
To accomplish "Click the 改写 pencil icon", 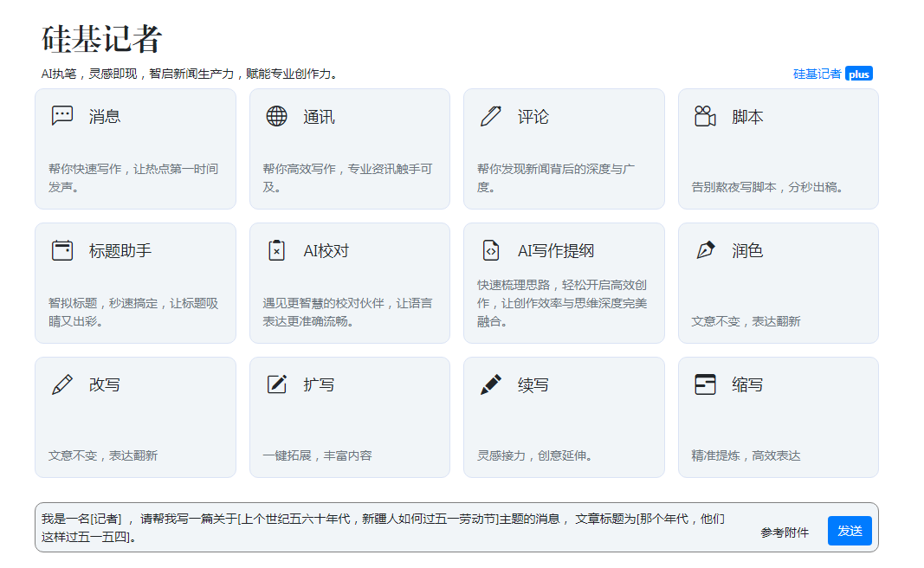I will 61,384.
